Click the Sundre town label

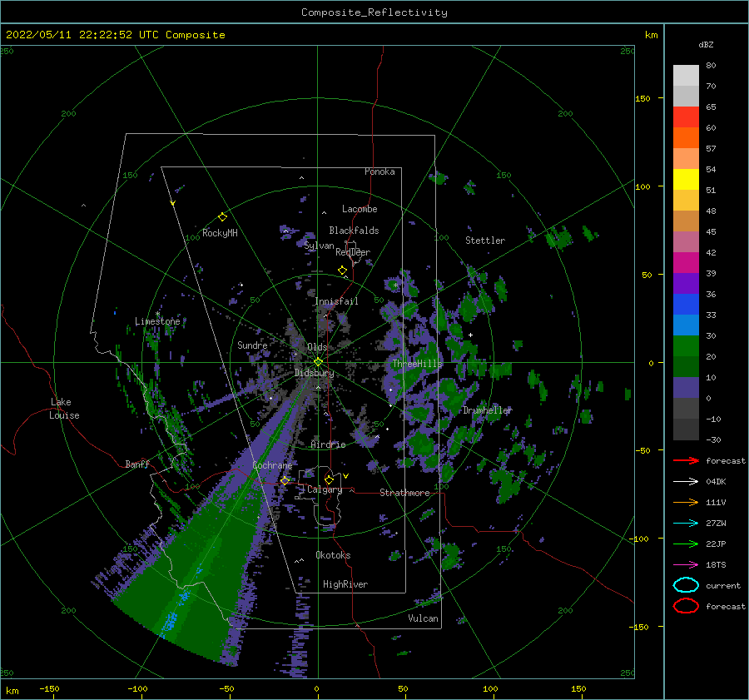point(252,345)
